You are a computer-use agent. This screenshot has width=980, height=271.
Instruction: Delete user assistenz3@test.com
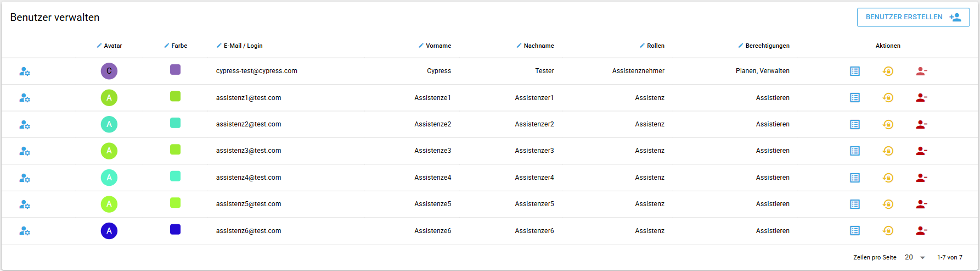tap(921, 151)
